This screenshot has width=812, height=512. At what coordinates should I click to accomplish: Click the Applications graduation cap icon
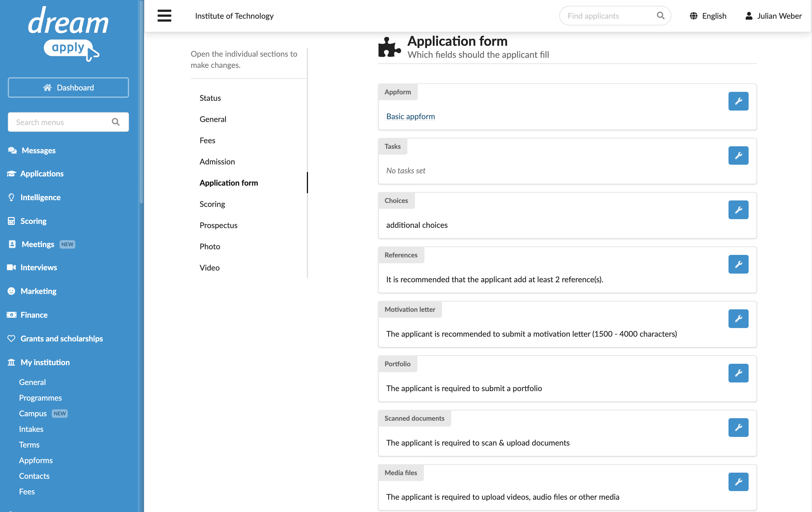[11, 174]
